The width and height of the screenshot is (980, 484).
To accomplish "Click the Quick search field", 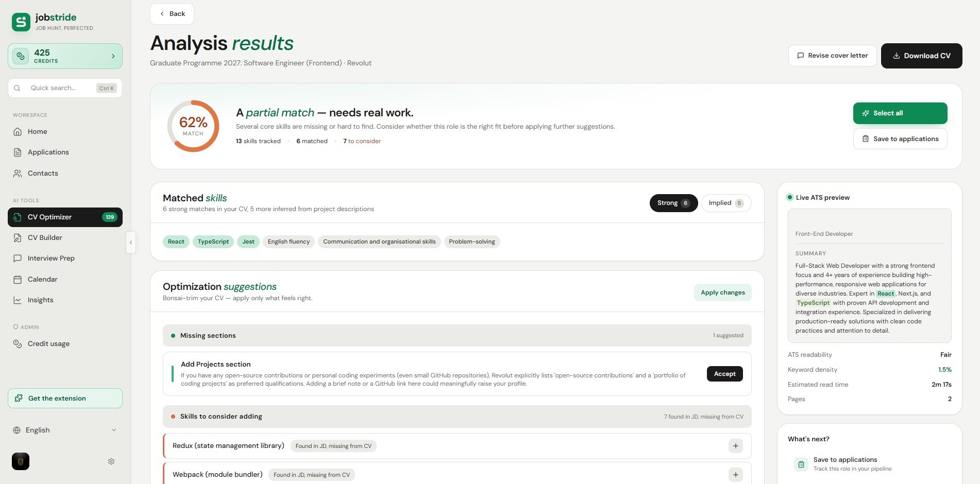I will click(x=65, y=88).
